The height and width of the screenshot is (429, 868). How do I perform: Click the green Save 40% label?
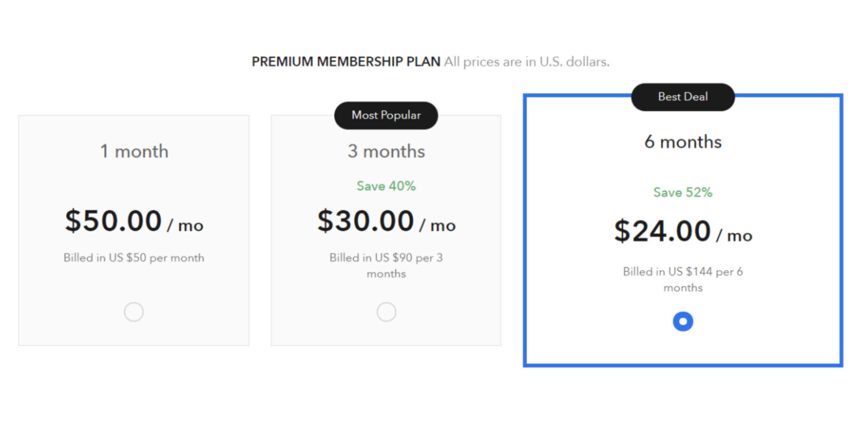pos(386,186)
